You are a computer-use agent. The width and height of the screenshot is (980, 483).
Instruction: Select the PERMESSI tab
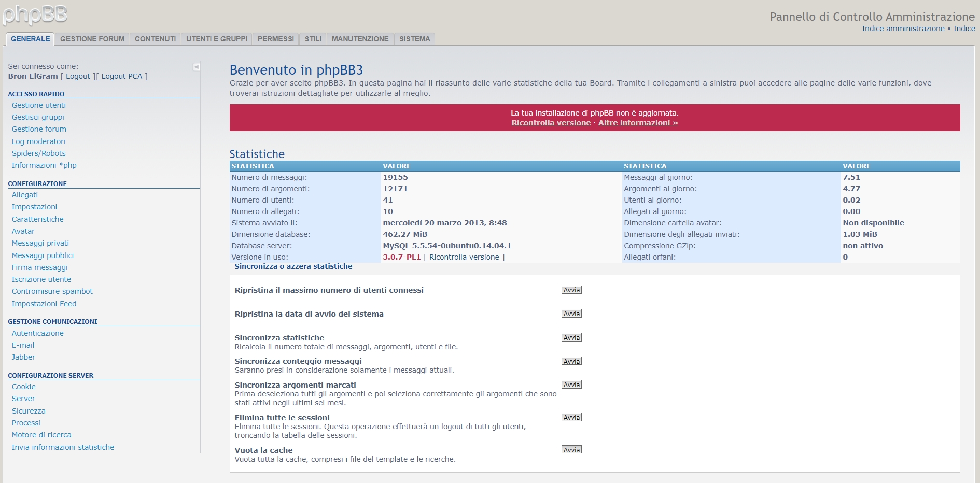(276, 39)
